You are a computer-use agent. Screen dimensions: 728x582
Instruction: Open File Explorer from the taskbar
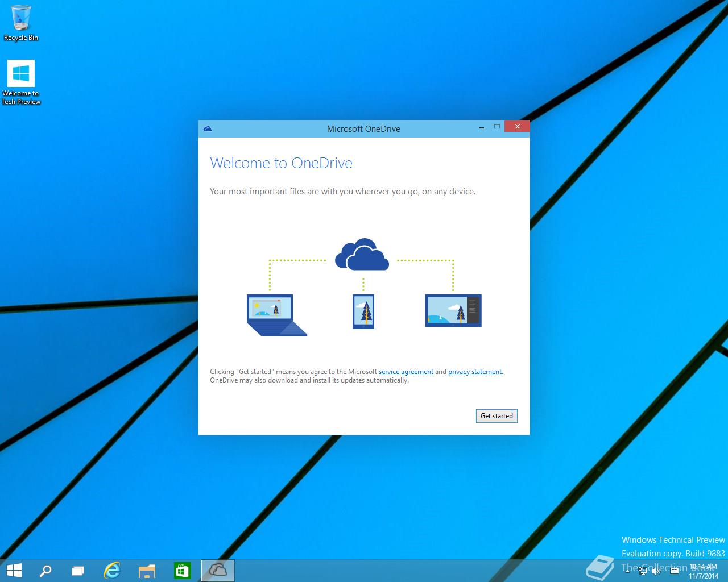tap(147, 570)
